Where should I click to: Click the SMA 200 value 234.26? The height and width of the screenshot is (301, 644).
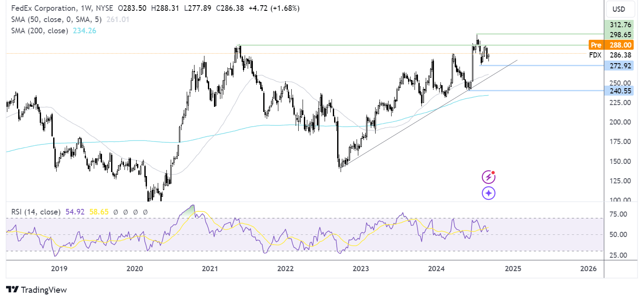tap(85, 31)
